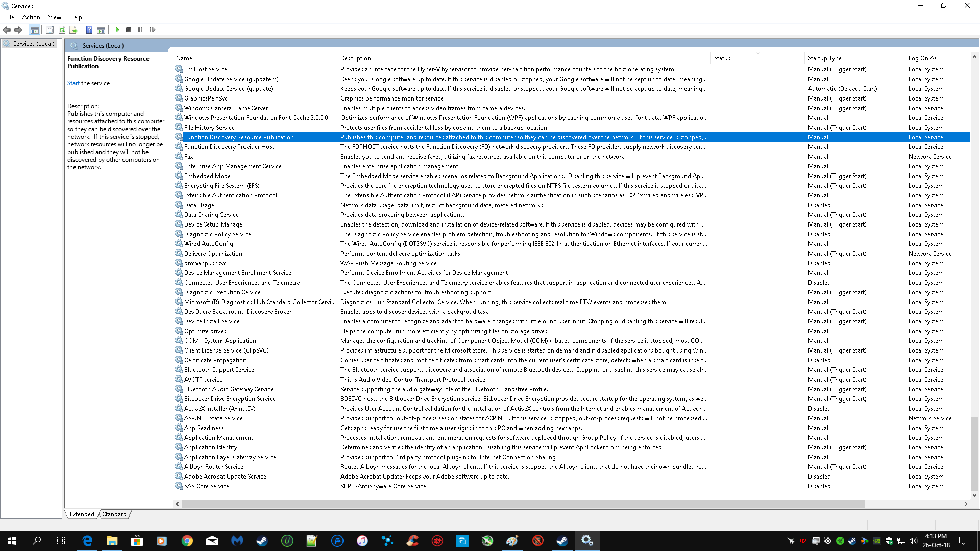Click the Refresh toolbar icon
Viewport: 980px width, 551px height.
click(x=62, y=30)
